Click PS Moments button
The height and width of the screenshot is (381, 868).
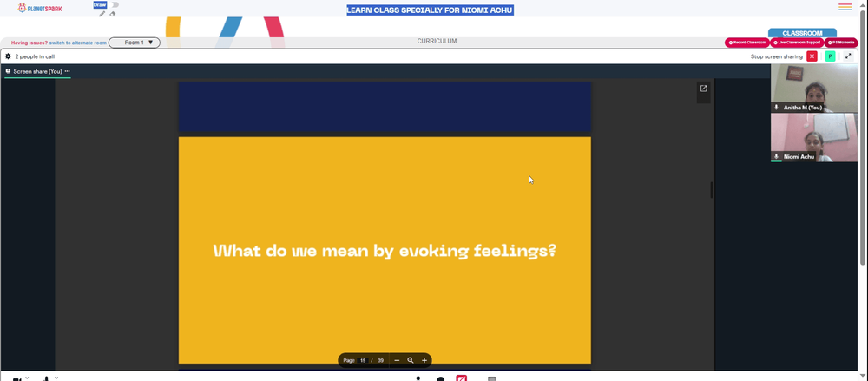[841, 43]
